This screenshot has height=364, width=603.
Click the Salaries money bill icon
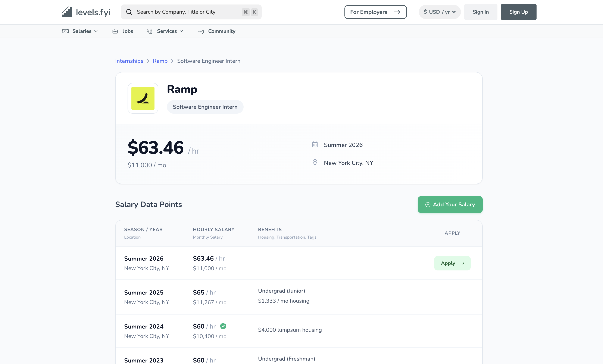(x=65, y=31)
